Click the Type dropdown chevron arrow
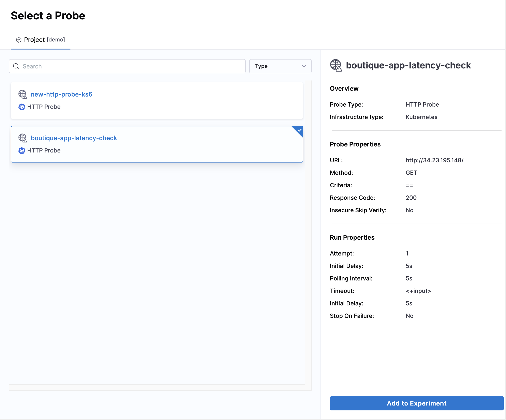 coord(304,66)
